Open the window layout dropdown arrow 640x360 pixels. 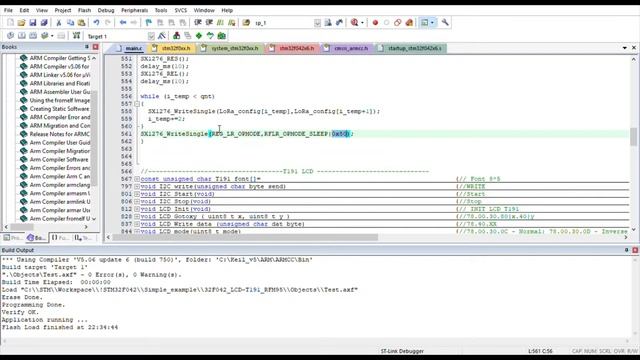[x=432, y=23]
